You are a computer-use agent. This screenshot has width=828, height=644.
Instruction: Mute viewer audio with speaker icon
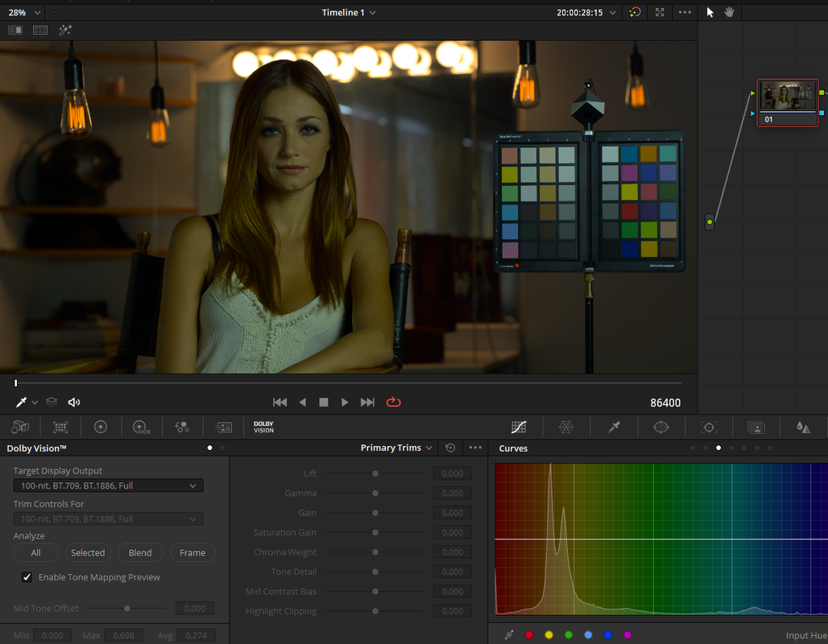coord(74,402)
